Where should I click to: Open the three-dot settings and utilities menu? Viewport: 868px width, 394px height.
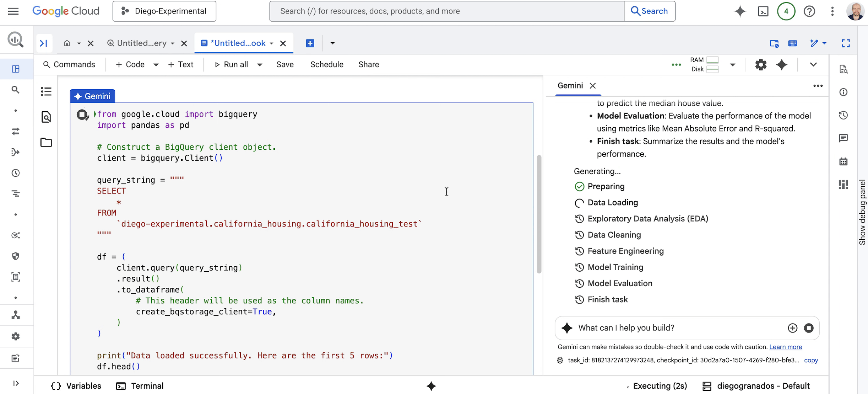point(832,11)
